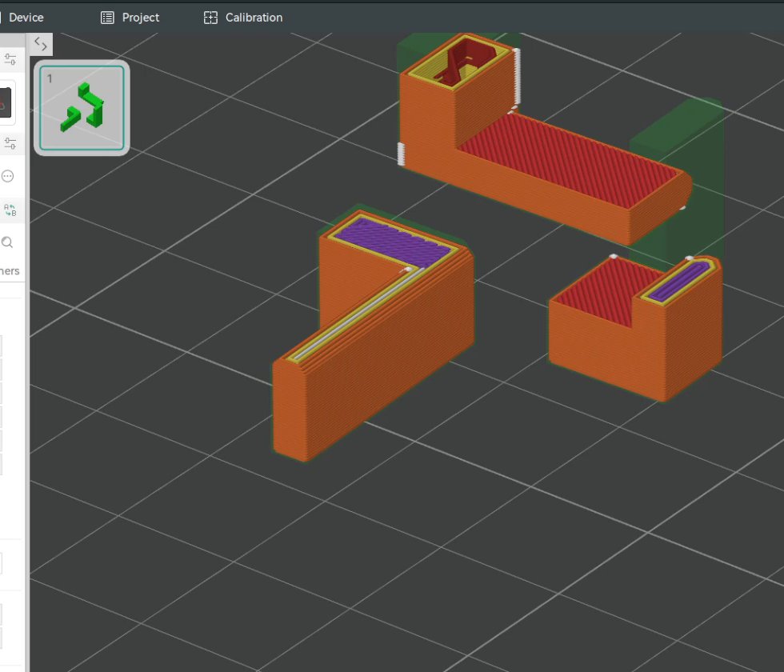The width and height of the screenshot is (784, 672).
Task: Select plate 1 thumbnail
Action: tap(82, 107)
